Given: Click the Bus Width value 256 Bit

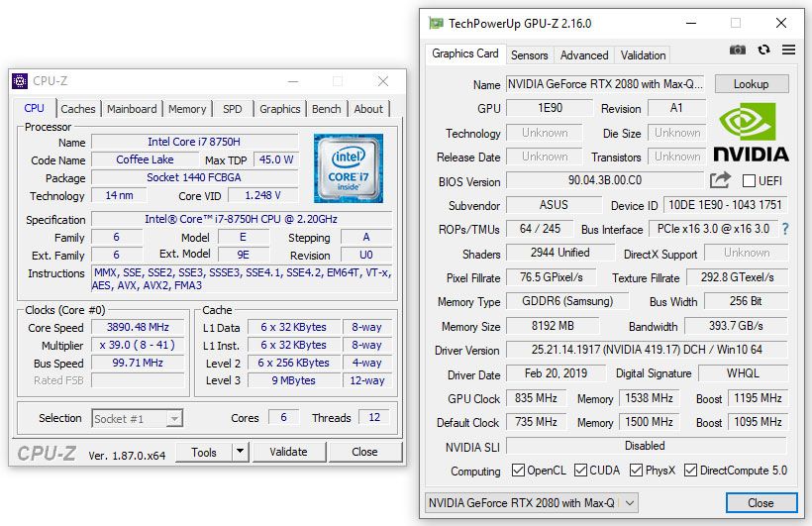Looking at the screenshot, I should (x=747, y=301).
